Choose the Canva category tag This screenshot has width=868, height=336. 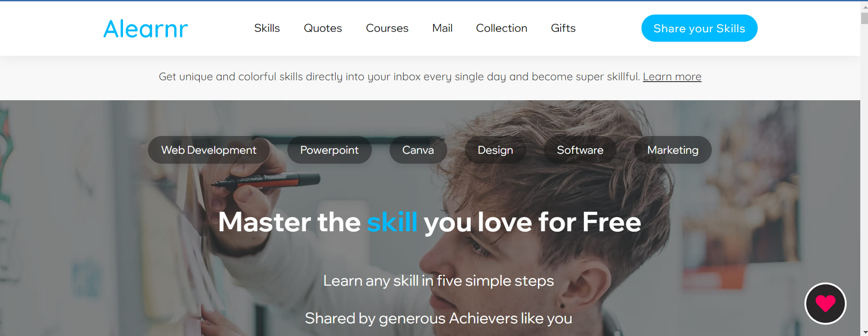(x=418, y=150)
